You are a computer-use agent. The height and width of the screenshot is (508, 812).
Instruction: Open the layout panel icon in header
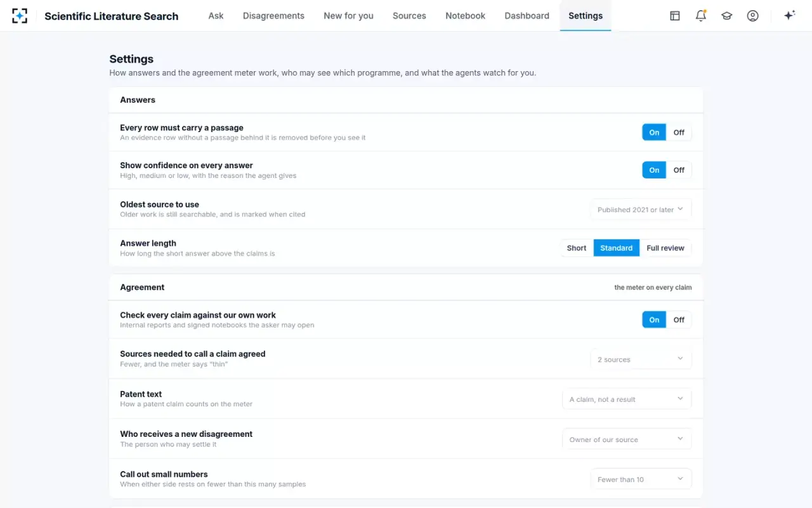(675, 16)
